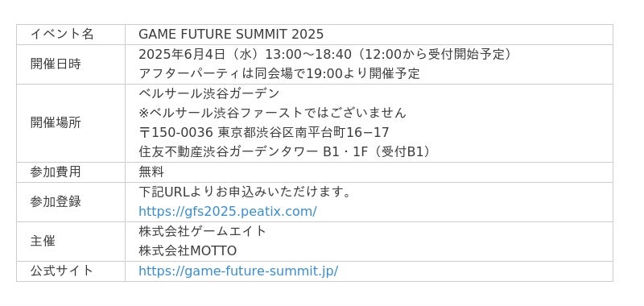
Task: Click the 株式会社ゲームエイト organizer name
Action: (203, 231)
